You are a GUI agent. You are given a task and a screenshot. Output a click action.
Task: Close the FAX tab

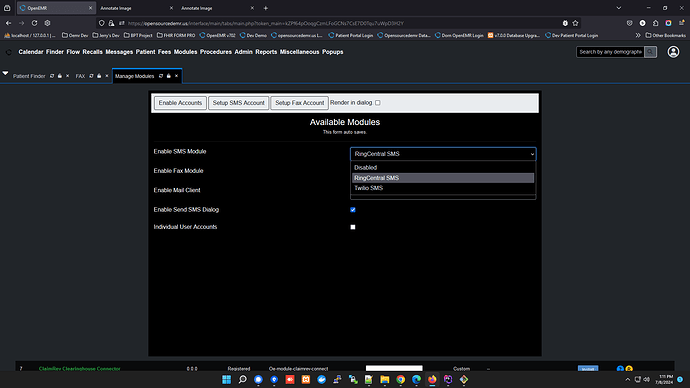(x=106, y=76)
